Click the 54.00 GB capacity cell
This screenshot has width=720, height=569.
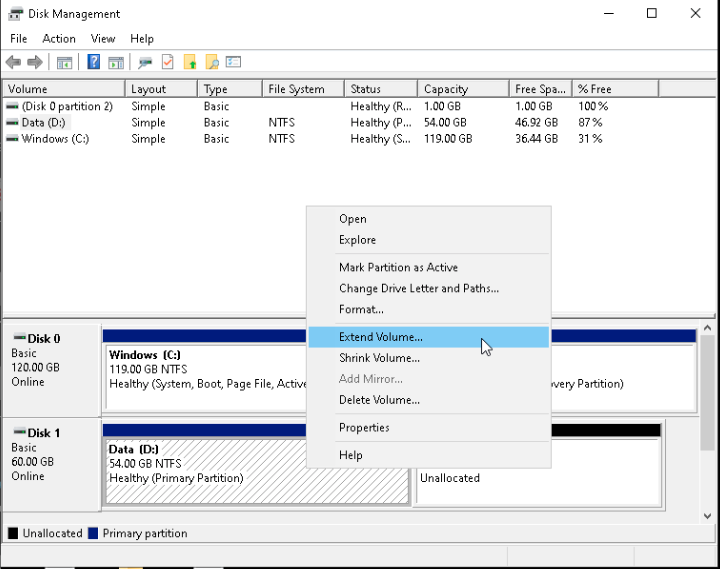point(445,123)
